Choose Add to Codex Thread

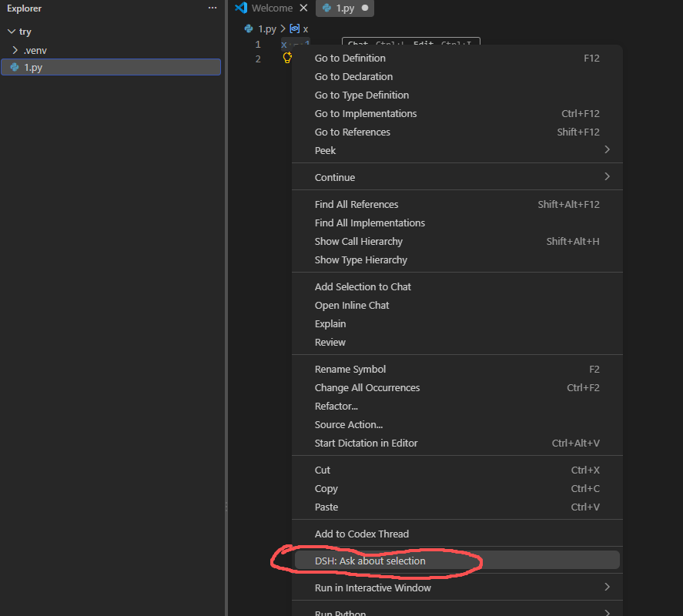click(457, 534)
